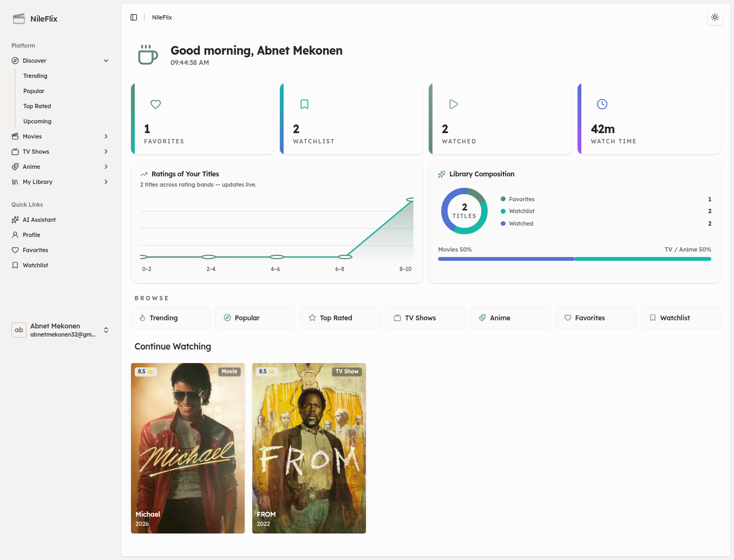The height and width of the screenshot is (560, 734).
Task: Click the Trending browse button label
Action: (163, 318)
